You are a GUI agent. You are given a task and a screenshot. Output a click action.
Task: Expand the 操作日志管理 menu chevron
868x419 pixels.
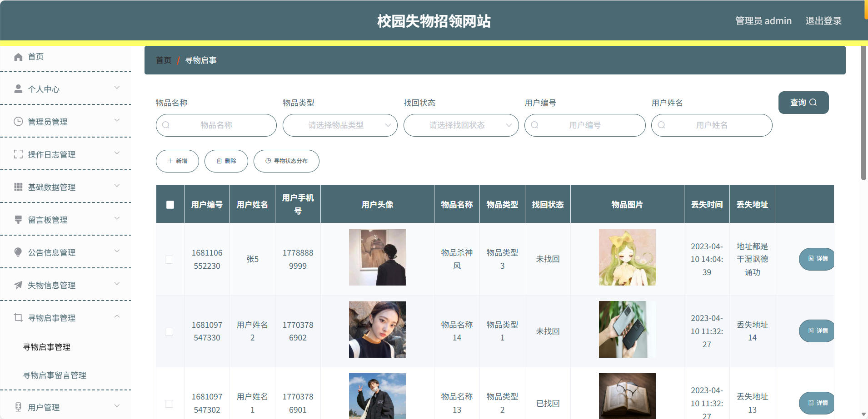point(117,153)
